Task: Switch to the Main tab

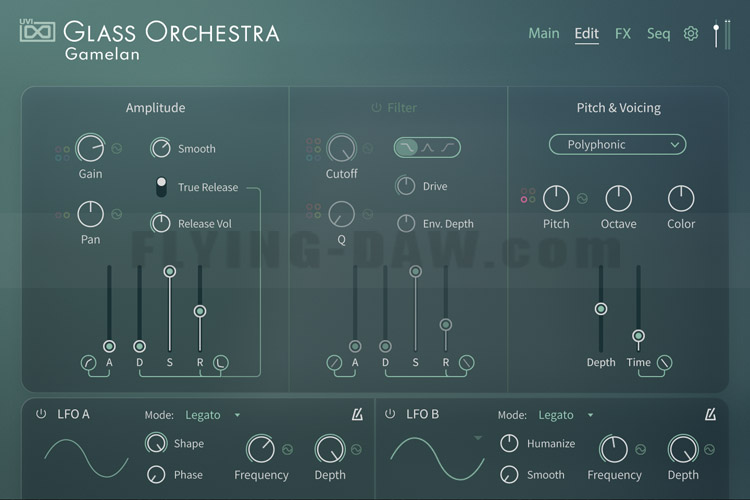Action: 544,33
